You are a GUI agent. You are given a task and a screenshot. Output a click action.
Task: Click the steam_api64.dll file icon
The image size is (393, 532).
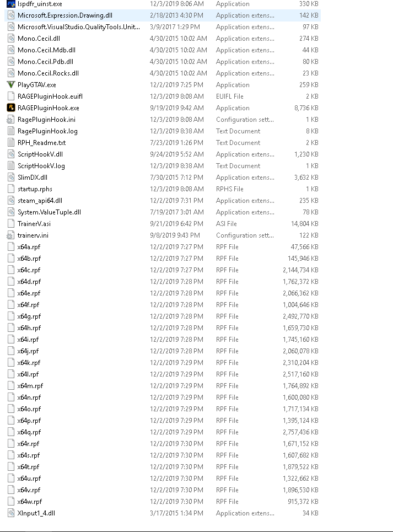10,201
